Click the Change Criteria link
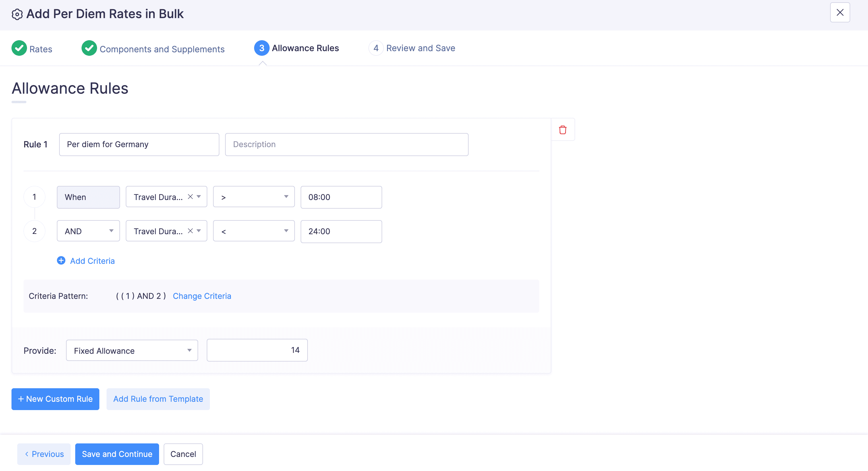This screenshot has width=868, height=471. pos(202,296)
